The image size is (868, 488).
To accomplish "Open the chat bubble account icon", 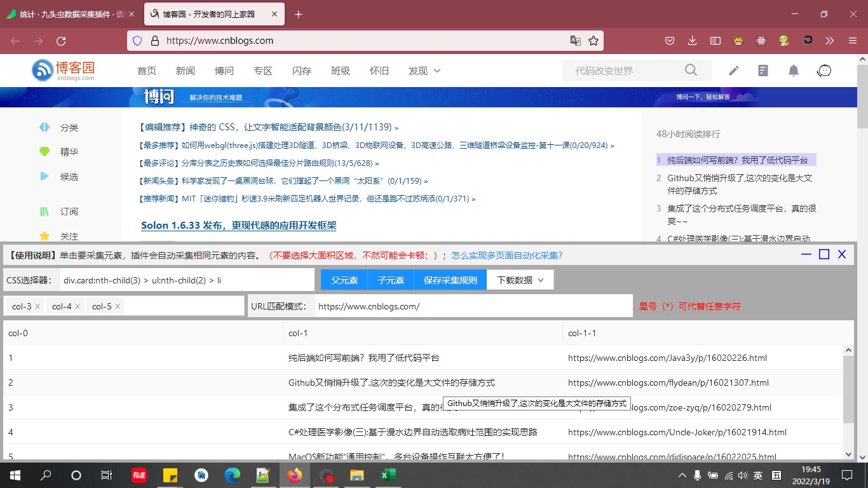I will [x=824, y=71].
